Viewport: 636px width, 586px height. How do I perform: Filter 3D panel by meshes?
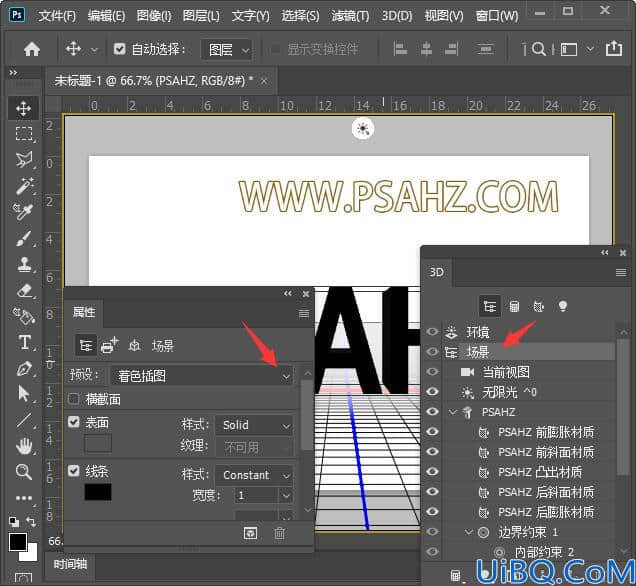[x=514, y=306]
